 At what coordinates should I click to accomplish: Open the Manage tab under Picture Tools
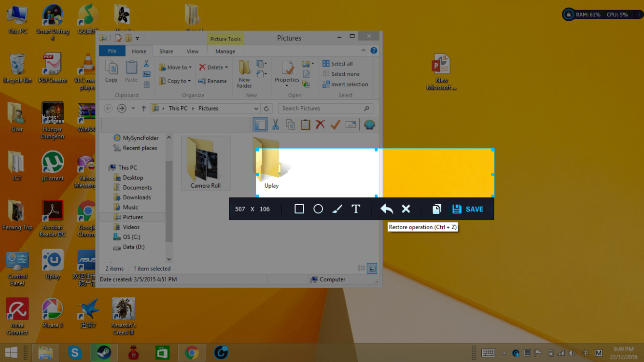point(225,51)
